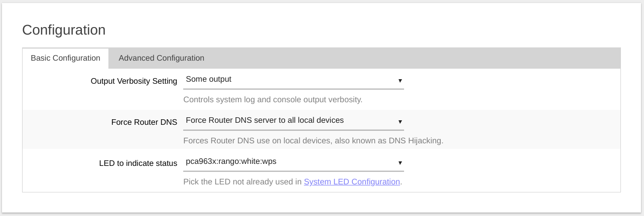Click the Configuration page heading
This screenshot has height=216, width=644.
(x=64, y=30)
